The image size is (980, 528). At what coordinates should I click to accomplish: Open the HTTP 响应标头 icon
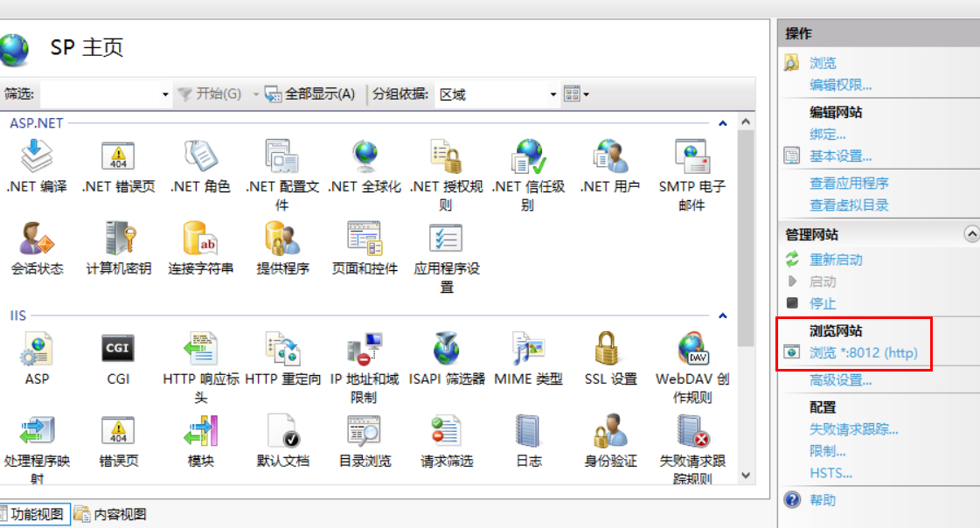200,349
